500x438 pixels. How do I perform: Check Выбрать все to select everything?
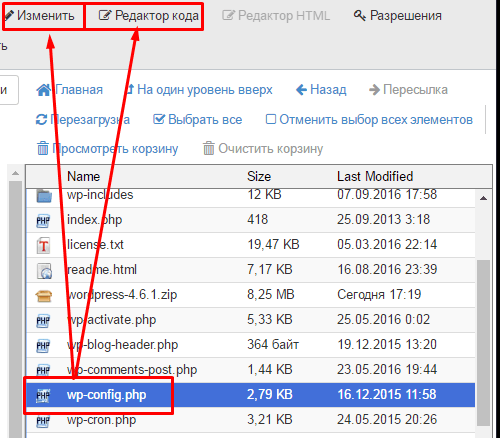click(x=198, y=120)
